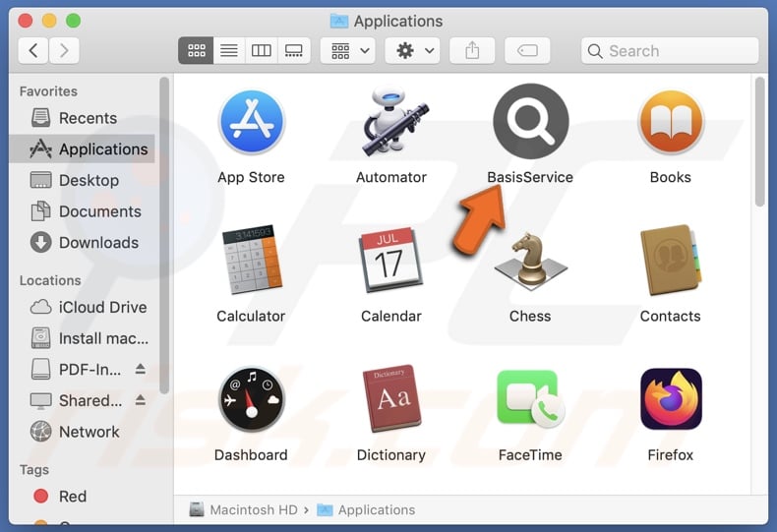Image resolution: width=777 pixels, height=532 pixels.
Task: Eject the PDF-In... volume
Action: pyautogui.click(x=141, y=369)
